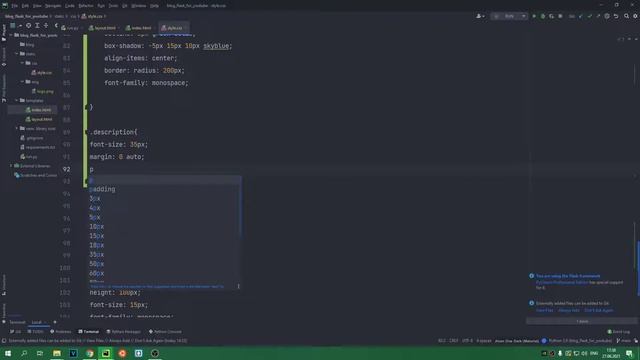
Task: Click the Collapse All icon in Project panel
Action: pyautogui.click(x=46, y=25)
